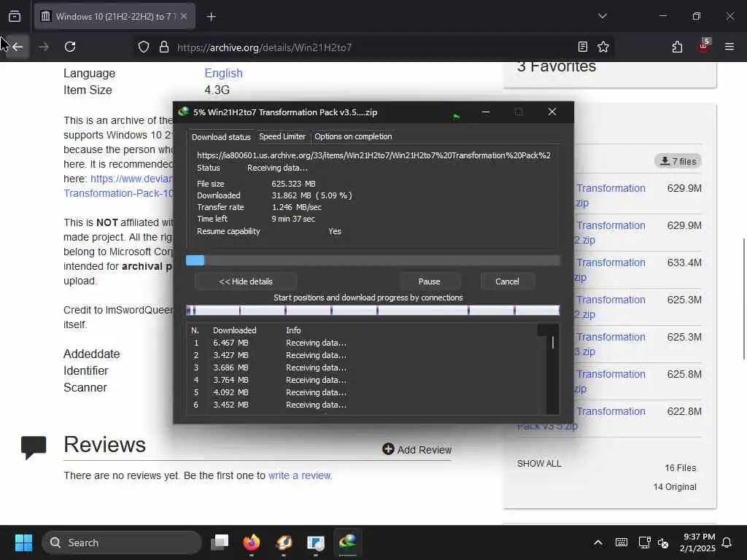
Task: Expand the list all tabs chevron
Action: [x=602, y=16]
